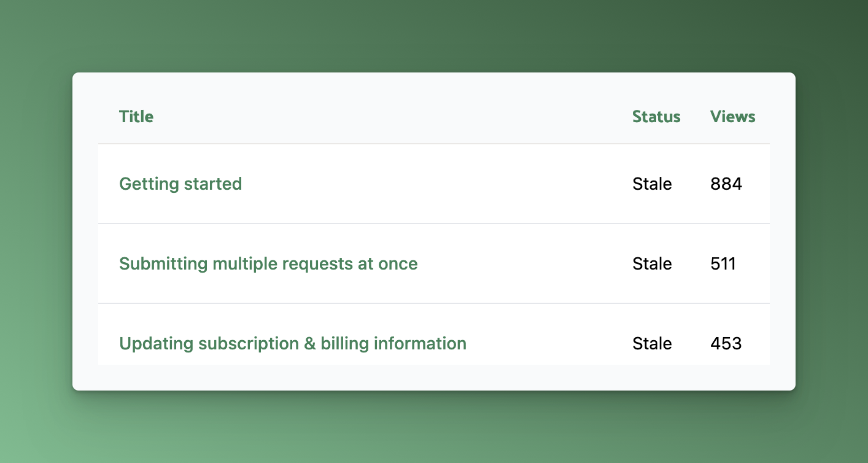Click the 453 views count

pyautogui.click(x=726, y=343)
